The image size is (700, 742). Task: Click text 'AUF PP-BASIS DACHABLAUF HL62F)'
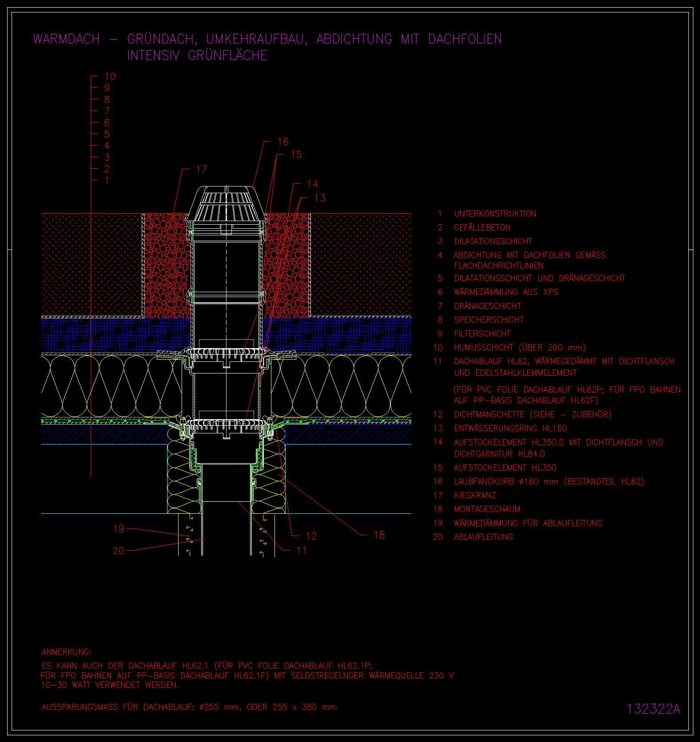tap(526, 400)
